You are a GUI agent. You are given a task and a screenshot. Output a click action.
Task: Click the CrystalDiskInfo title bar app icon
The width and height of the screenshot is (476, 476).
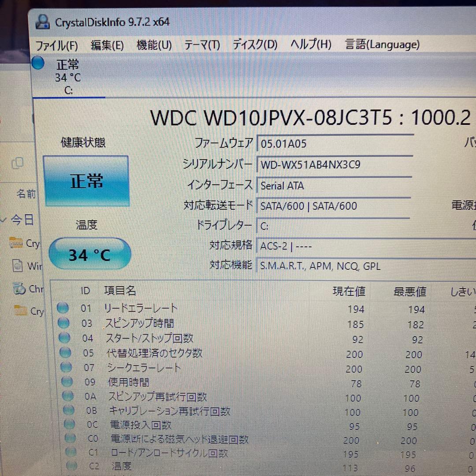pyautogui.click(x=42, y=22)
